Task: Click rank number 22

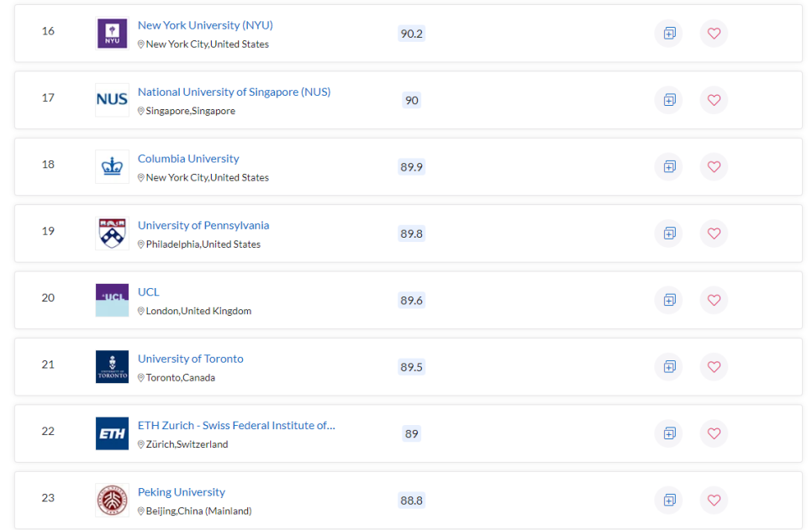Action: [48, 431]
